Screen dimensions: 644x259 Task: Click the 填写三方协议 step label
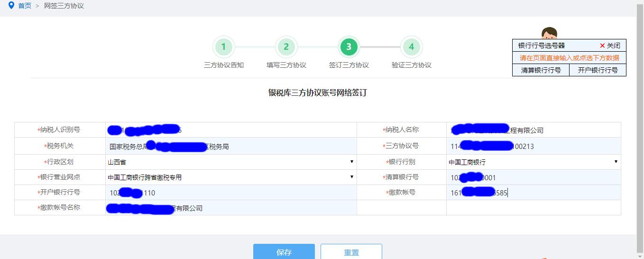(286, 65)
